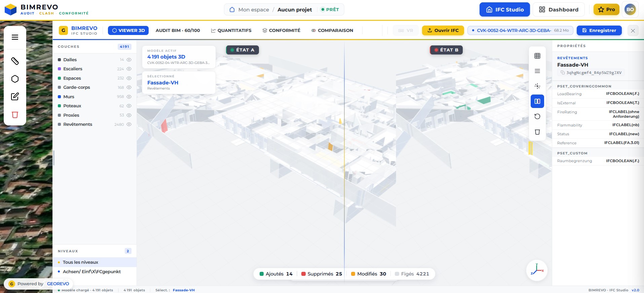Click the Reference IFCLABEL(FA.3.01) value
The height and width of the screenshot is (293, 644).
point(621,143)
